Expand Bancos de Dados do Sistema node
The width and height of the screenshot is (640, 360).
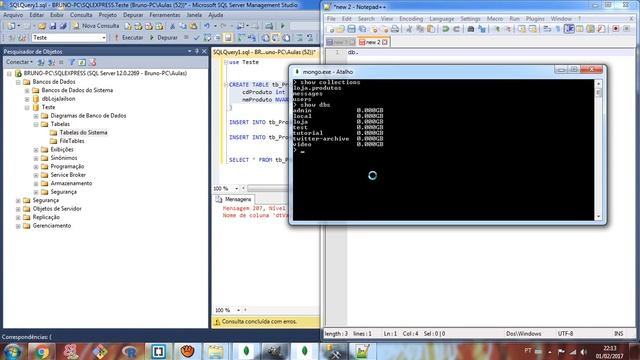pos(27,91)
